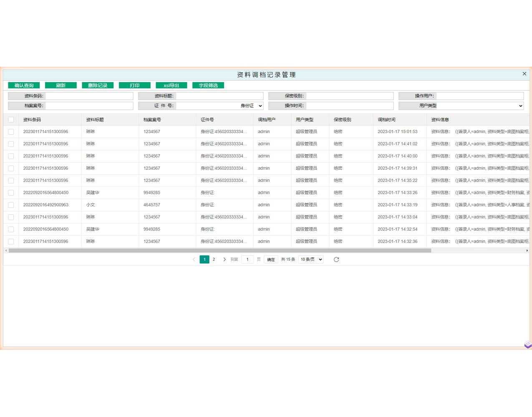Close the 资料调档记录管理 dialog
The height and width of the screenshot is (417, 532).
tap(524, 74)
